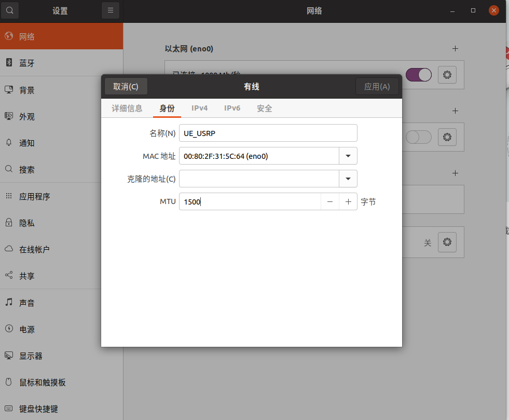Open the 蓝牙 settings label
The height and width of the screenshot is (420, 509).
[27, 63]
